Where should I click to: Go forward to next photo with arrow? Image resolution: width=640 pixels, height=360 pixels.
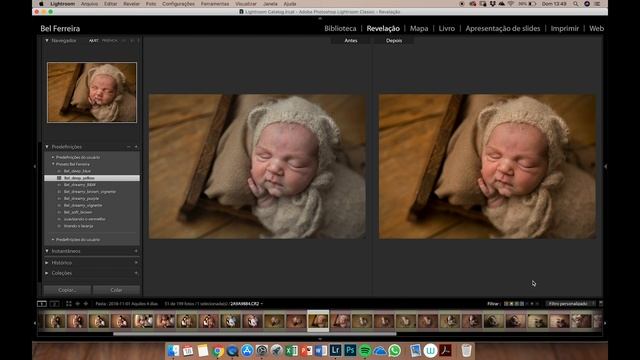pos(86,304)
